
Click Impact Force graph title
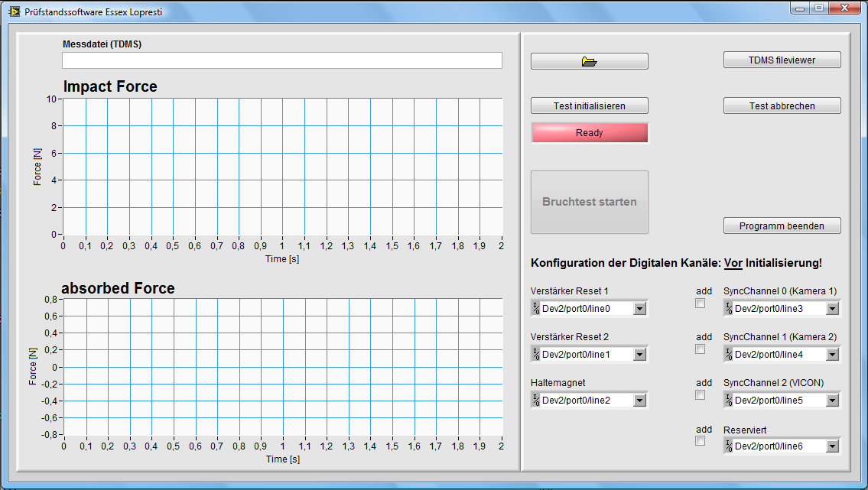pos(110,86)
